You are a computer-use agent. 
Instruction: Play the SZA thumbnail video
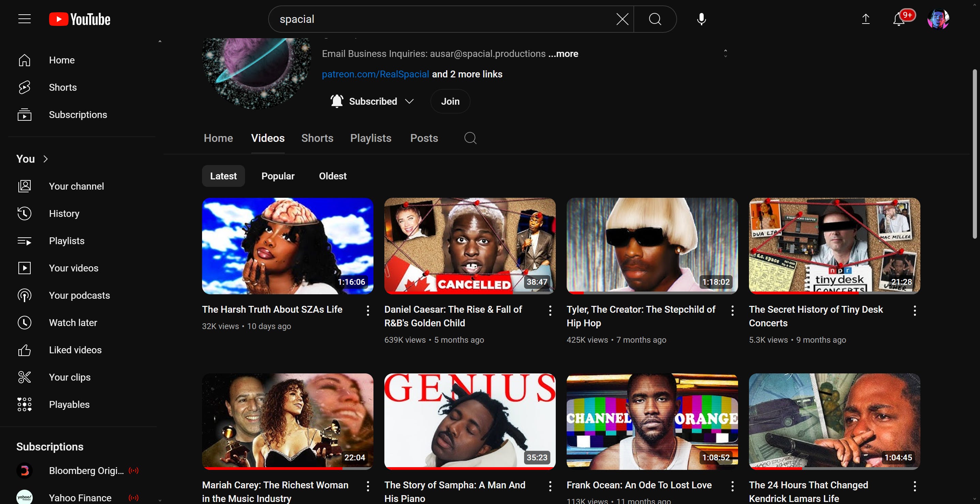[287, 246]
